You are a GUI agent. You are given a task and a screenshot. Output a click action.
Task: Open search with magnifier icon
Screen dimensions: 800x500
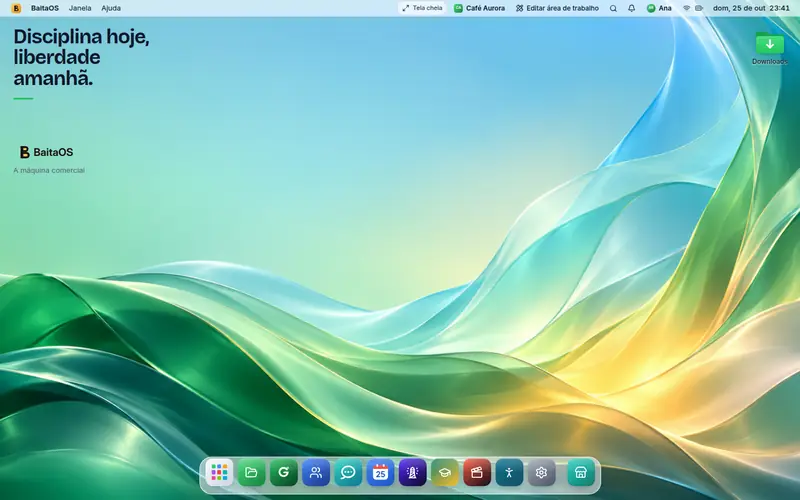click(x=613, y=8)
